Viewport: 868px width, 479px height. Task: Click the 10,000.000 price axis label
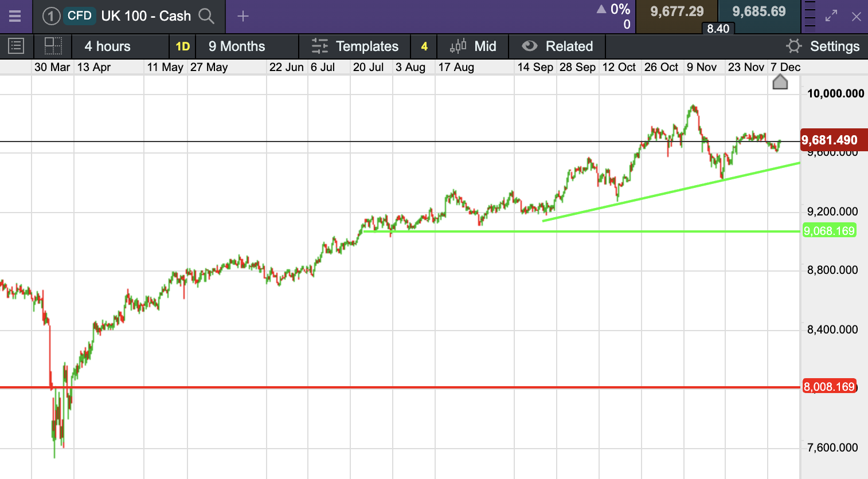point(835,93)
